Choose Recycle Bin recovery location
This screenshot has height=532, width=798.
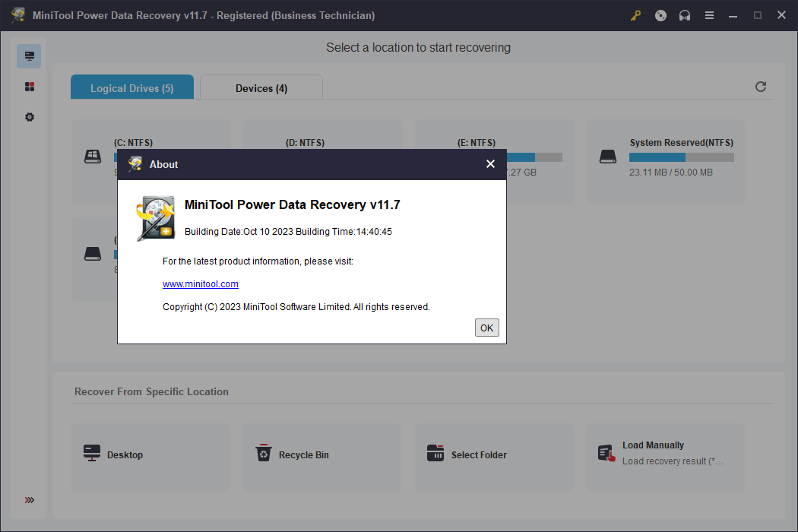[322, 458]
